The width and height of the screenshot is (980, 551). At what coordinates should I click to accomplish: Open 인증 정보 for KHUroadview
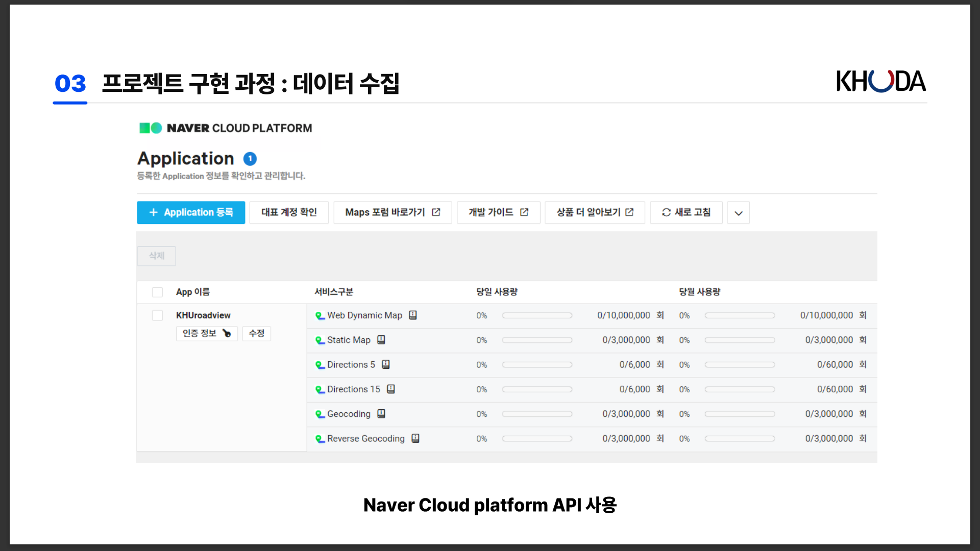[207, 333]
